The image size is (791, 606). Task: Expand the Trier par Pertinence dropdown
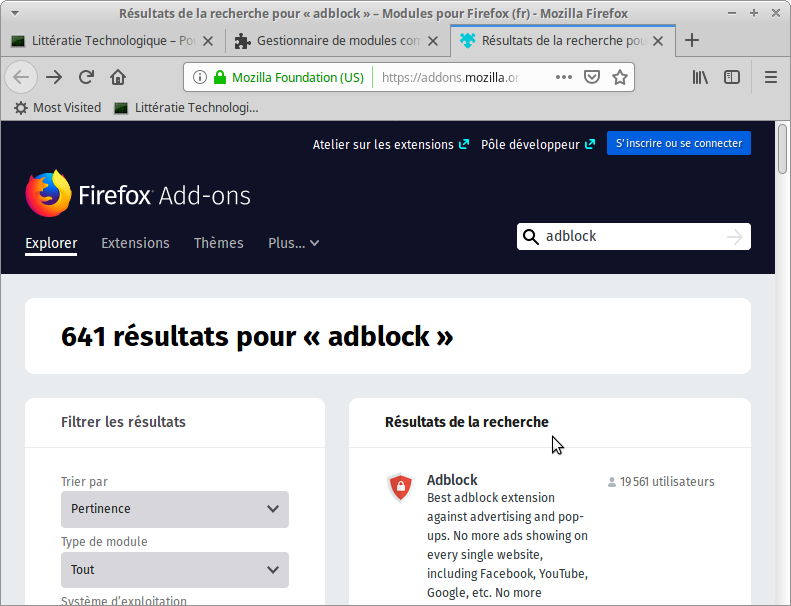pos(175,509)
